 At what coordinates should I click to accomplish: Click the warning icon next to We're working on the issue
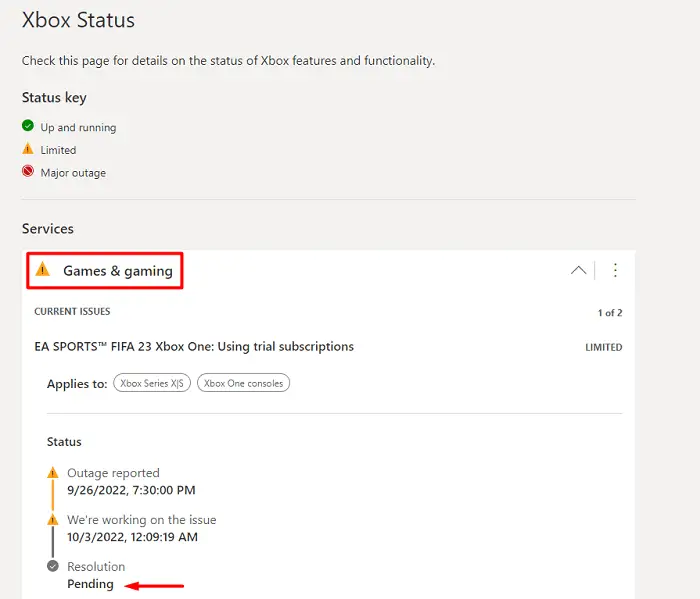click(53, 520)
